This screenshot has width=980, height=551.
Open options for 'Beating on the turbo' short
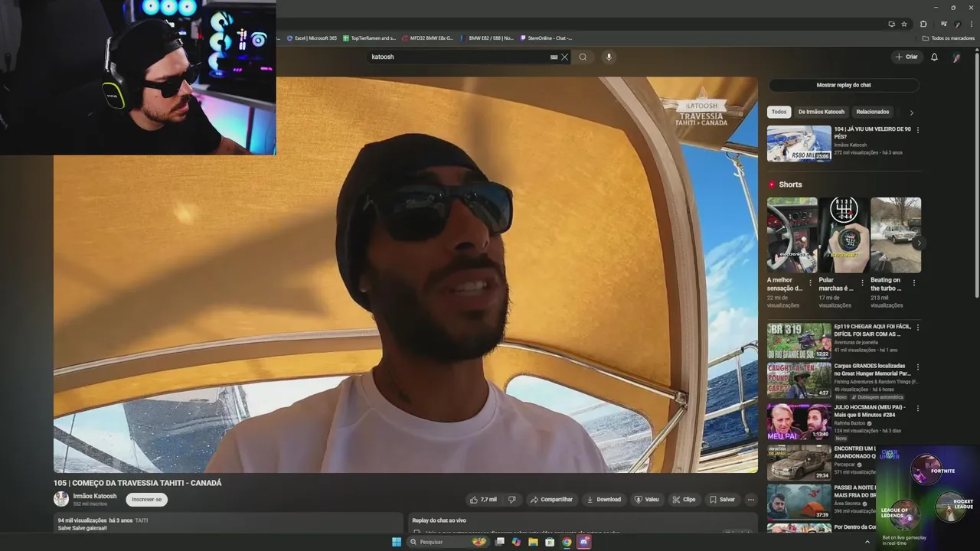(x=913, y=282)
